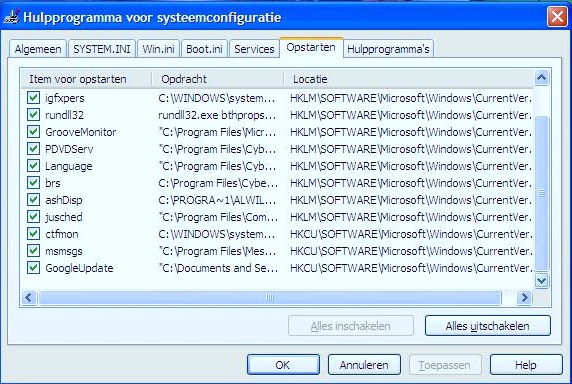Click the horizontal scrollbar thumb
572x384 pixels.
tap(270, 298)
